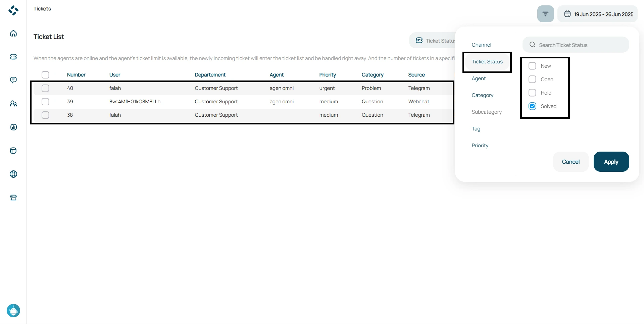Screen dimensions: 644x324
Task: Click the Webchat source cell
Action: 418,102
